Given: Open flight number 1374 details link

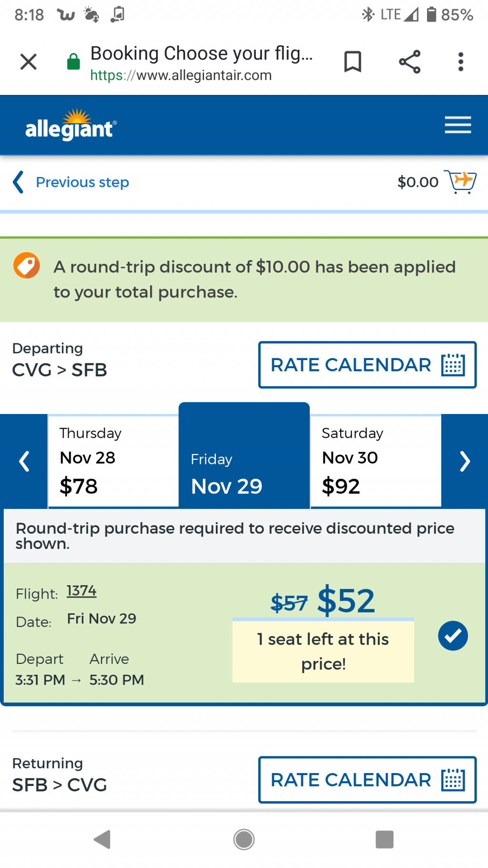Looking at the screenshot, I should click(x=81, y=591).
